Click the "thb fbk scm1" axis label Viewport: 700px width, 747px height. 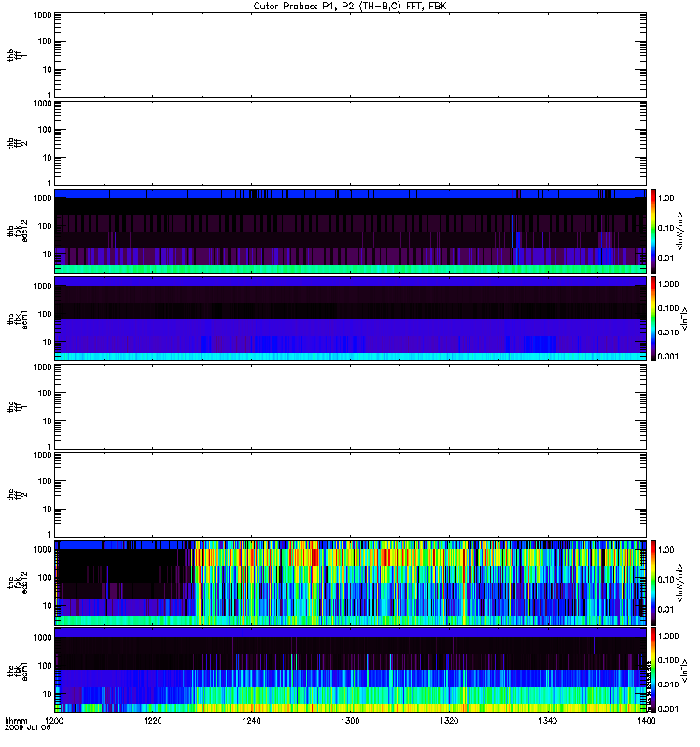pos(17,318)
